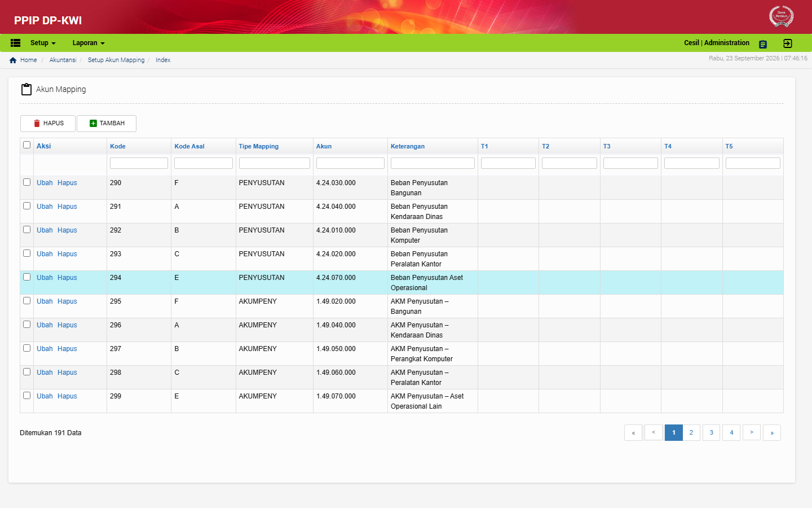The width and height of the screenshot is (812, 508).
Task: Click Hapus for Kode 293
Action: tap(67, 254)
